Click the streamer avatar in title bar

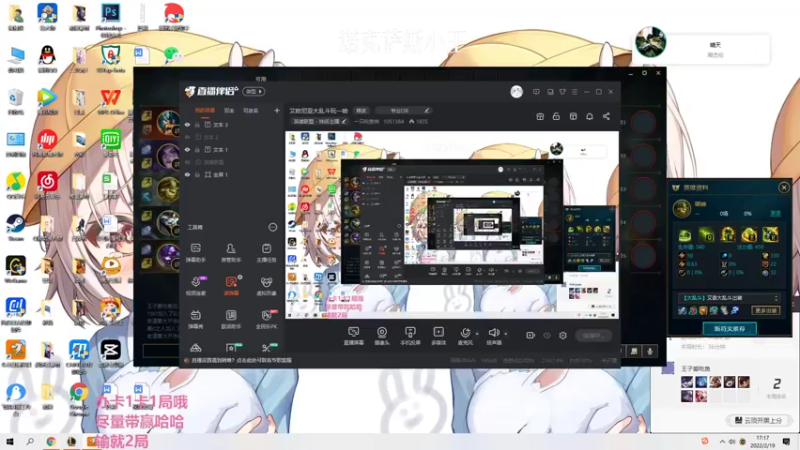516,92
